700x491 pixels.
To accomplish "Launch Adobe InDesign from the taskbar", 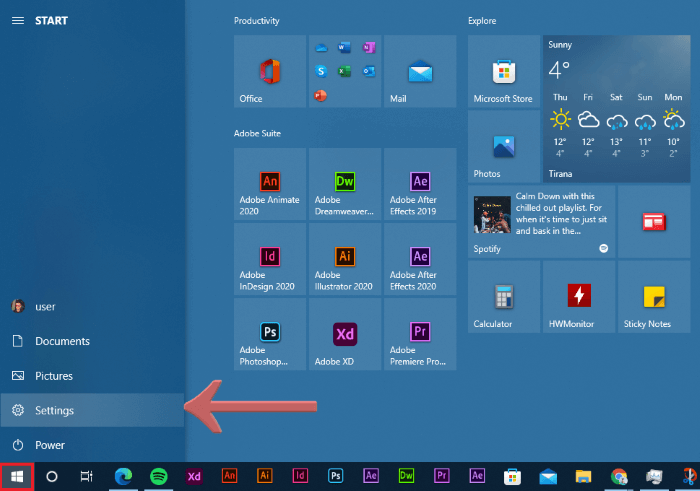I will click(x=300, y=476).
